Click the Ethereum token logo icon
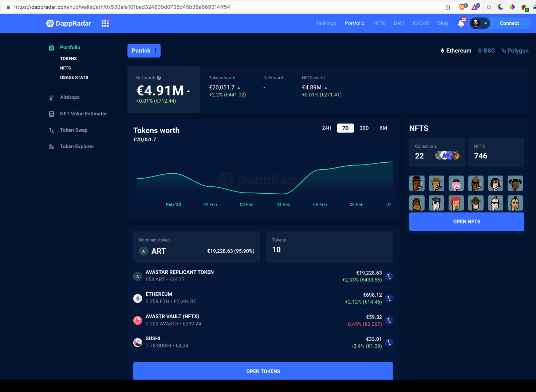This screenshot has height=392, width=536. click(x=138, y=298)
